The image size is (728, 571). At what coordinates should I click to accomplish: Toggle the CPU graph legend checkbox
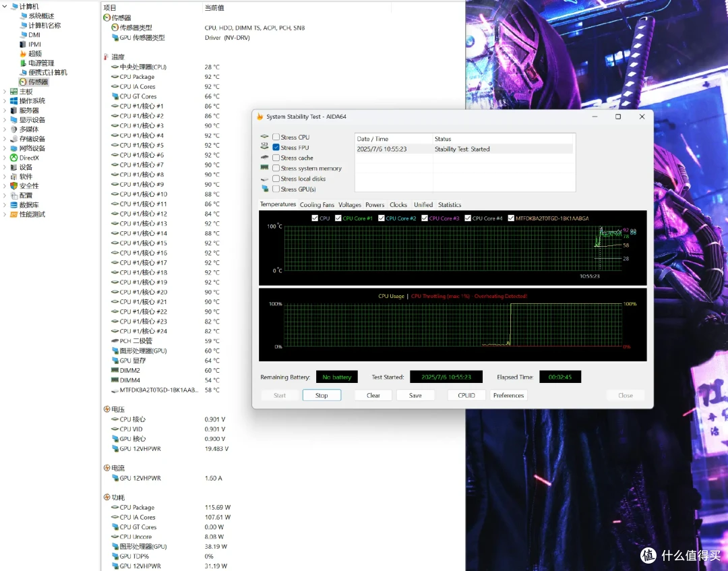315,218
